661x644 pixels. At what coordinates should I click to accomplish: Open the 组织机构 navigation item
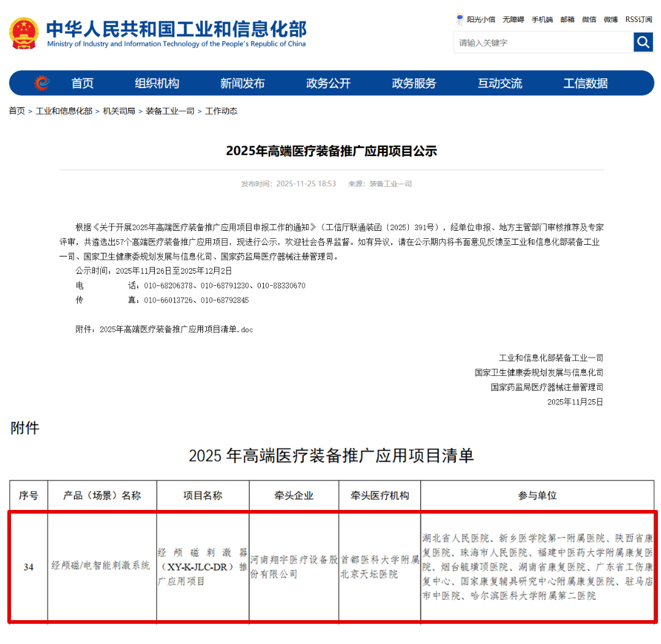(157, 83)
